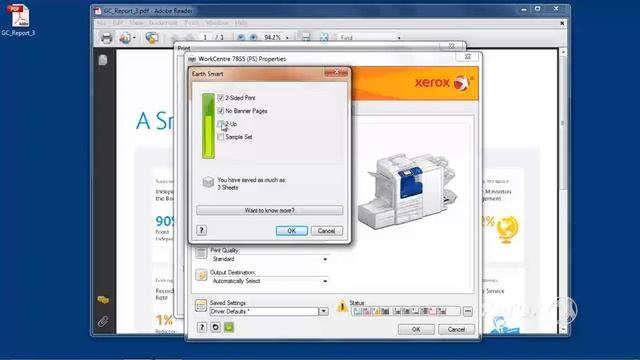Click the printer status supplies strip
The height and width of the screenshot is (360, 640).
click(x=405, y=311)
